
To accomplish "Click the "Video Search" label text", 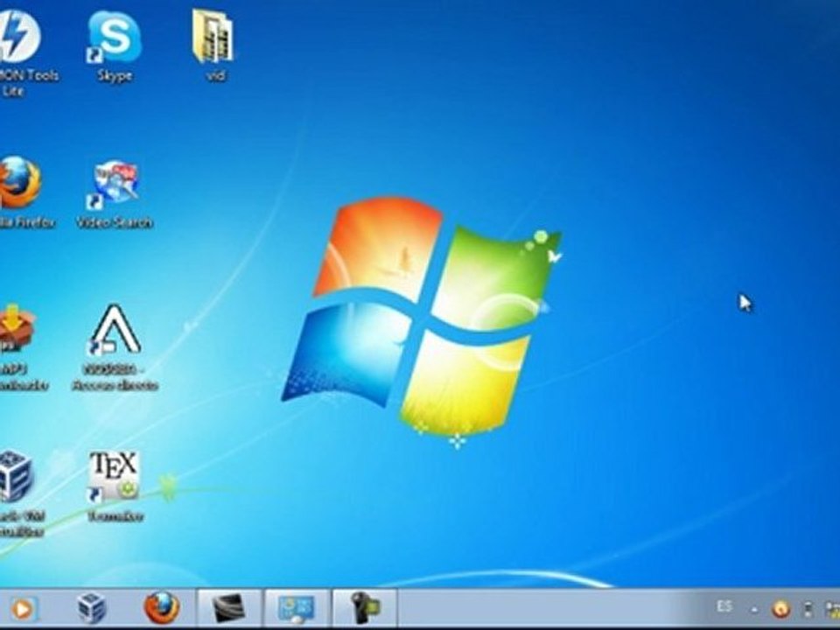I will coord(114,222).
